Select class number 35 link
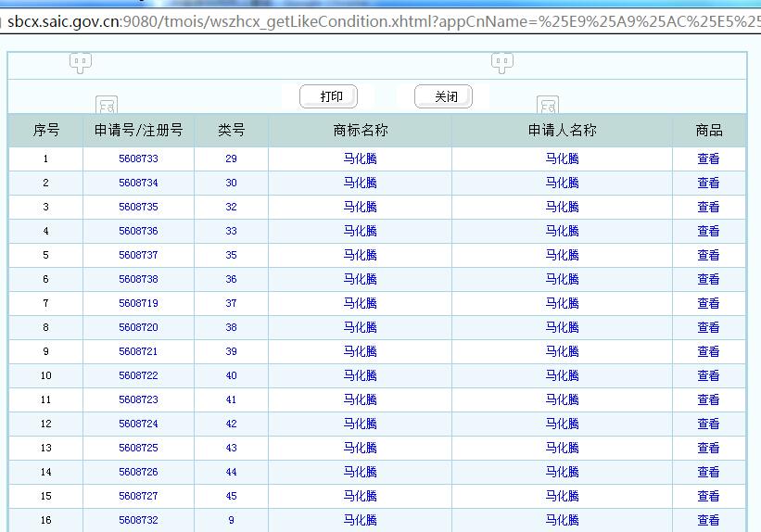The image size is (761, 532). pyautogui.click(x=231, y=255)
